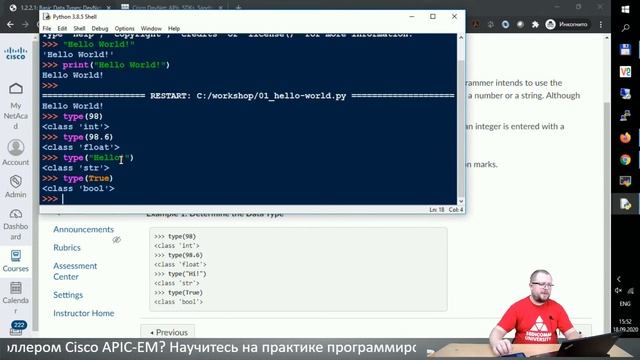This screenshot has height=360, width=640.
Task: Open the Assessment Center link
Action: click(75, 271)
